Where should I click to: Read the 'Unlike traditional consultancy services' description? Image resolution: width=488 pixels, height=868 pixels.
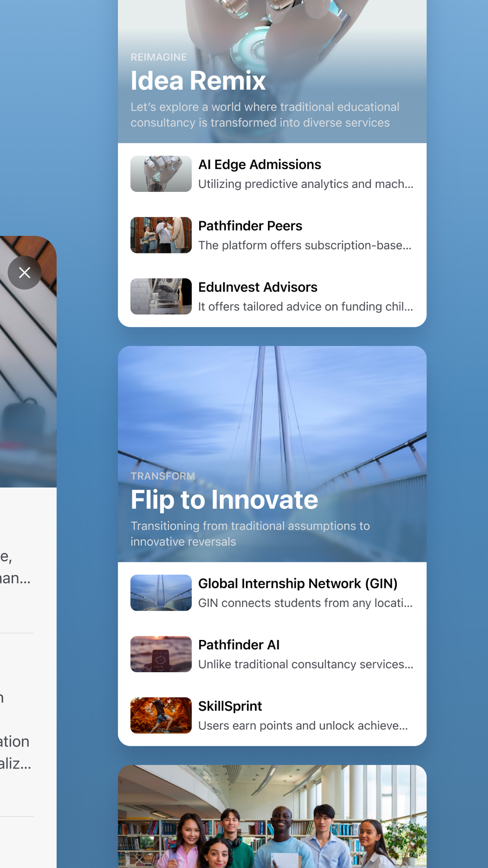coord(305,664)
